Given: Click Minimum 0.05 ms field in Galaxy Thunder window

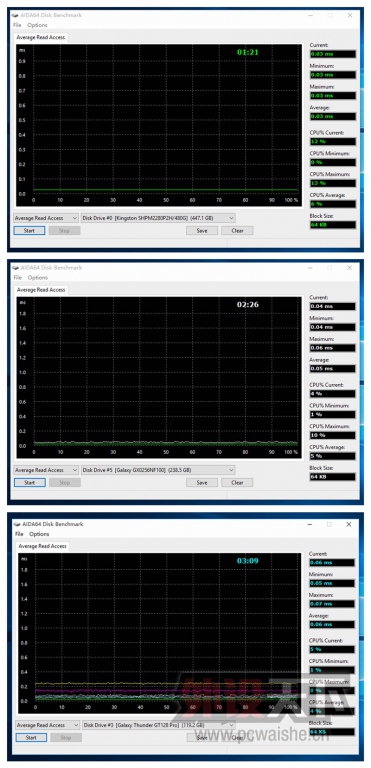Looking at the screenshot, I should (x=332, y=583).
